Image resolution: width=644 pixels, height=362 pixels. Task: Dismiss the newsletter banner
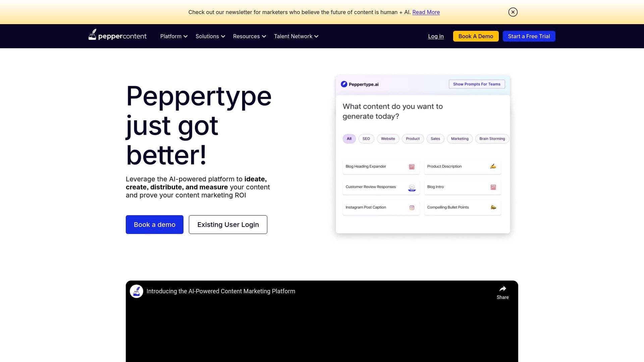(x=513, y=12)
